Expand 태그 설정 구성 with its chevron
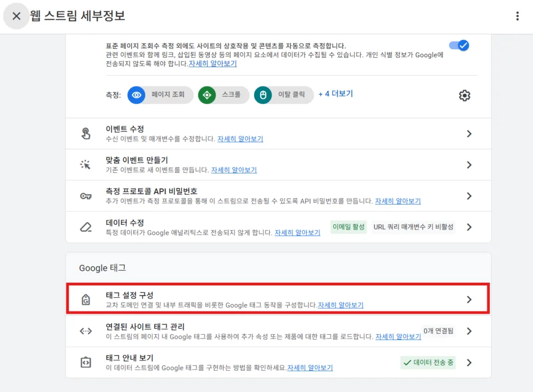533x392 pixels. tap(469, 299)
